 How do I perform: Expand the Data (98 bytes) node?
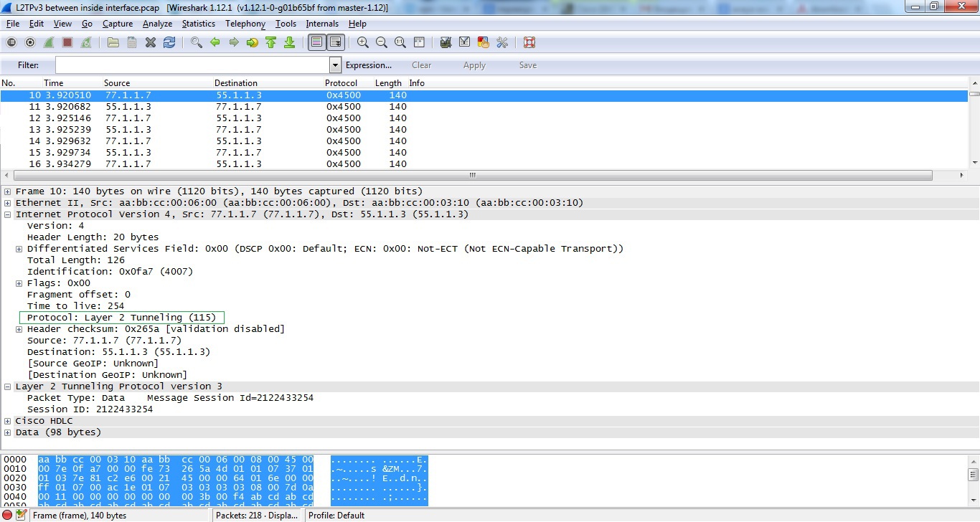8,432
